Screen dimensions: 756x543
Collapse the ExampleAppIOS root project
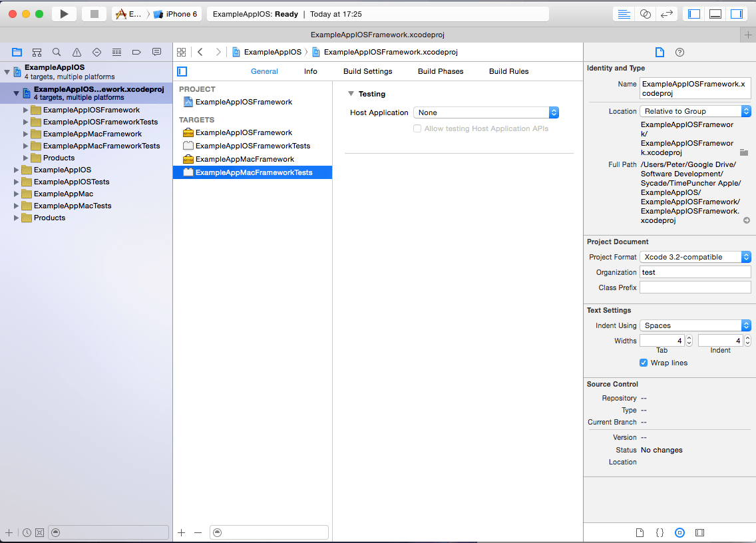[7, 72]
